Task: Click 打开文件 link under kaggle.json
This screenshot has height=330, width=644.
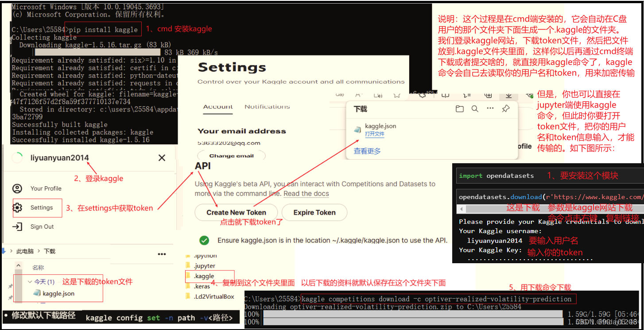Action: (x=375, y=134)
